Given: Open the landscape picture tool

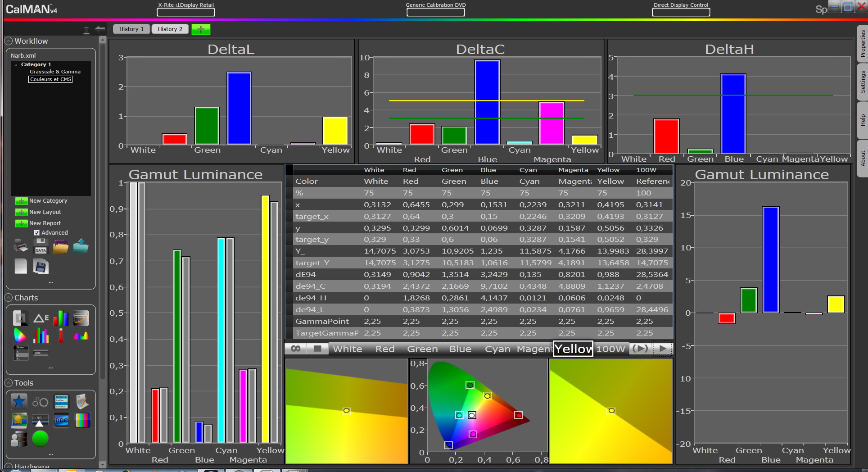Looking at the screenshot, I should point(19,420).
